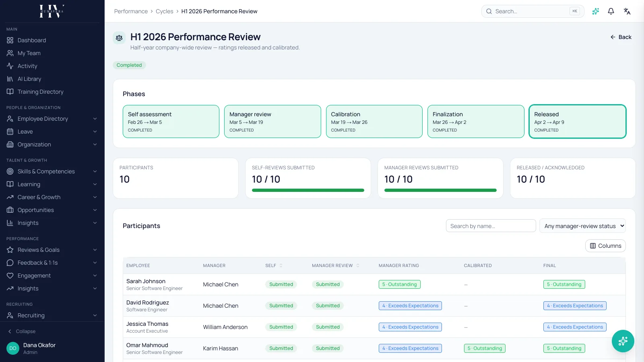Click self-reviews submitted progress bar
The height and width of the screenshot is (362, 644).
[x=308, y=190]
